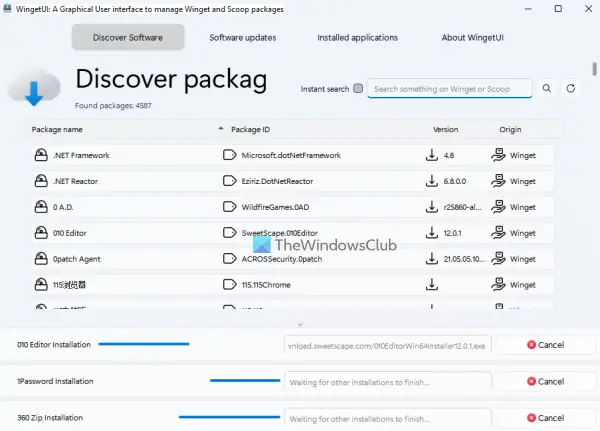
Task: Click the download icon next to version 4.8
Action: coord(432,155)
